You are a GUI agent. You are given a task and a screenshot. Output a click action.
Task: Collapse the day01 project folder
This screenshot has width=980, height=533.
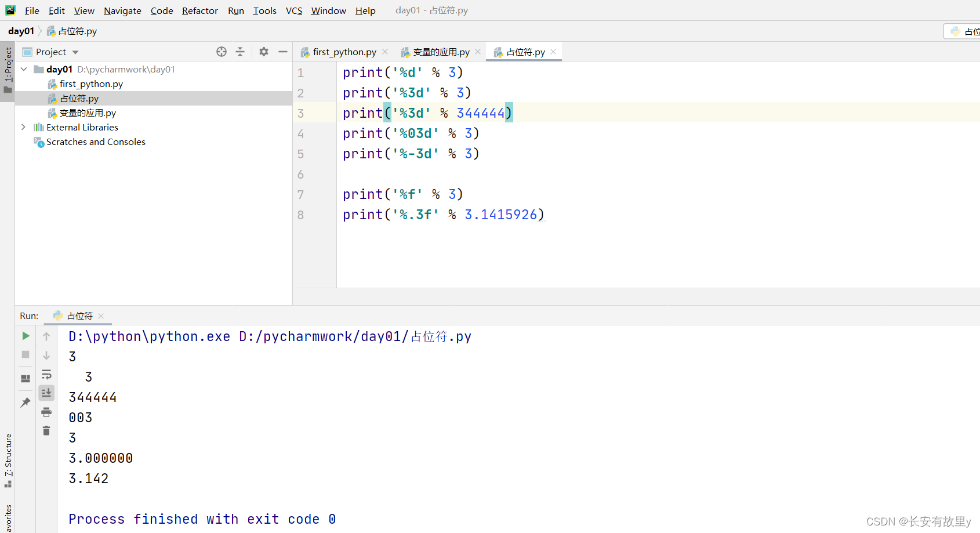[24, 69]
